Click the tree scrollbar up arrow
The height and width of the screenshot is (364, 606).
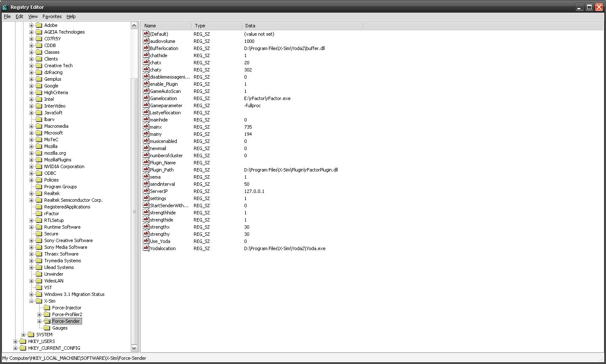[x=134, y=25]
